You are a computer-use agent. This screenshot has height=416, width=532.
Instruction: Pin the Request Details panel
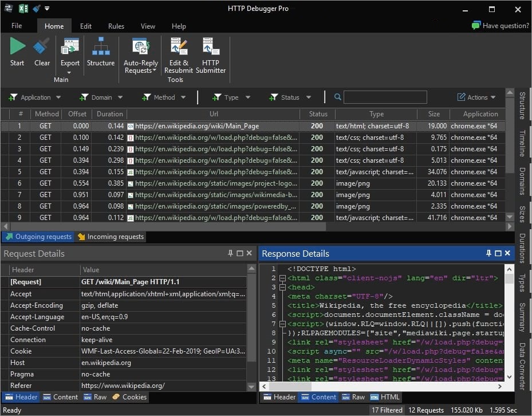(x=230, y=253)
